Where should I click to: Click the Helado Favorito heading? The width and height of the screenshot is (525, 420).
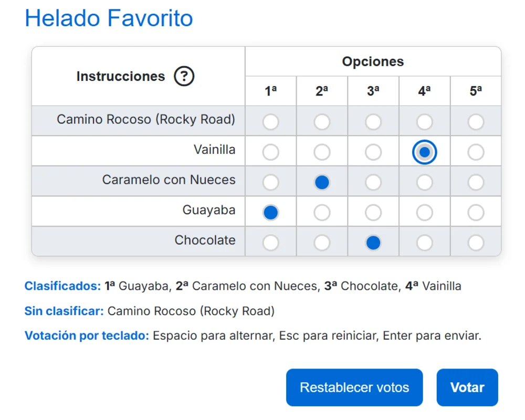click(x=108, y=18)
